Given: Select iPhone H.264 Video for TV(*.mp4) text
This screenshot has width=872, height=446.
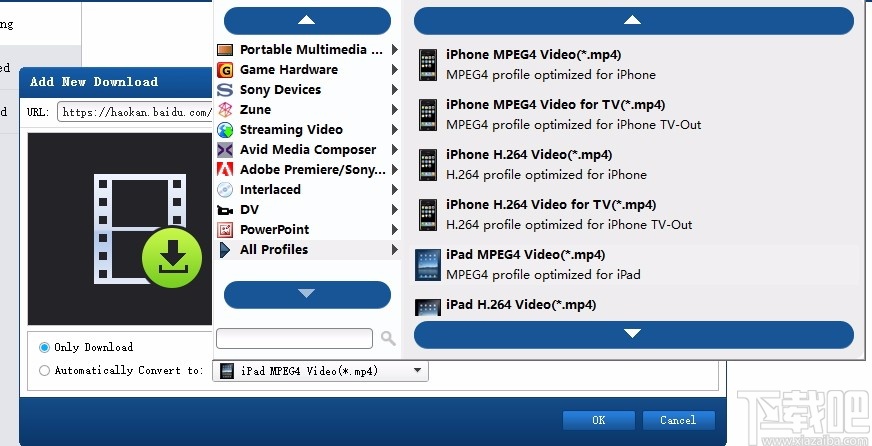Looking at the screenshot, I should 551,205.
